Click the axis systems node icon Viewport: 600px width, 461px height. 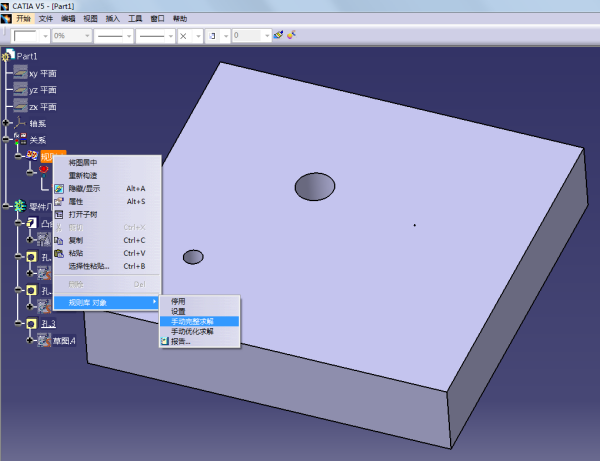[19, 123]
